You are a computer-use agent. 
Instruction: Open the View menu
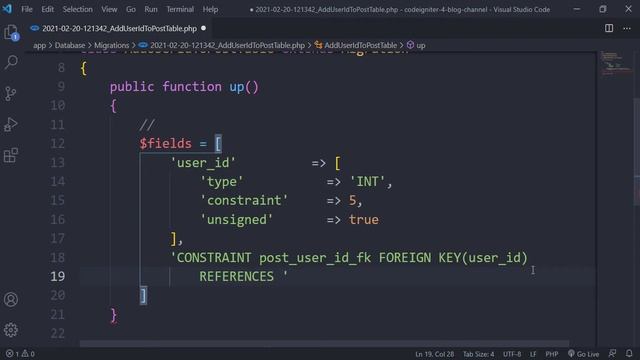click(109, 9)
